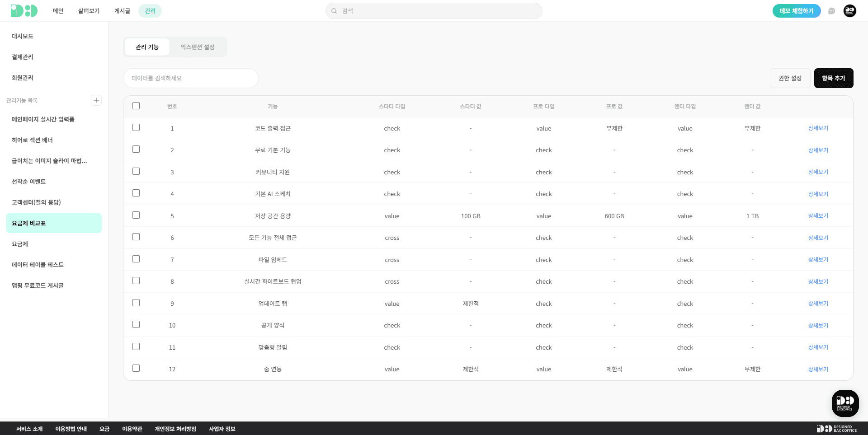Check the row for 실시간 화이트보드 협업

click(x=136, y=281)
